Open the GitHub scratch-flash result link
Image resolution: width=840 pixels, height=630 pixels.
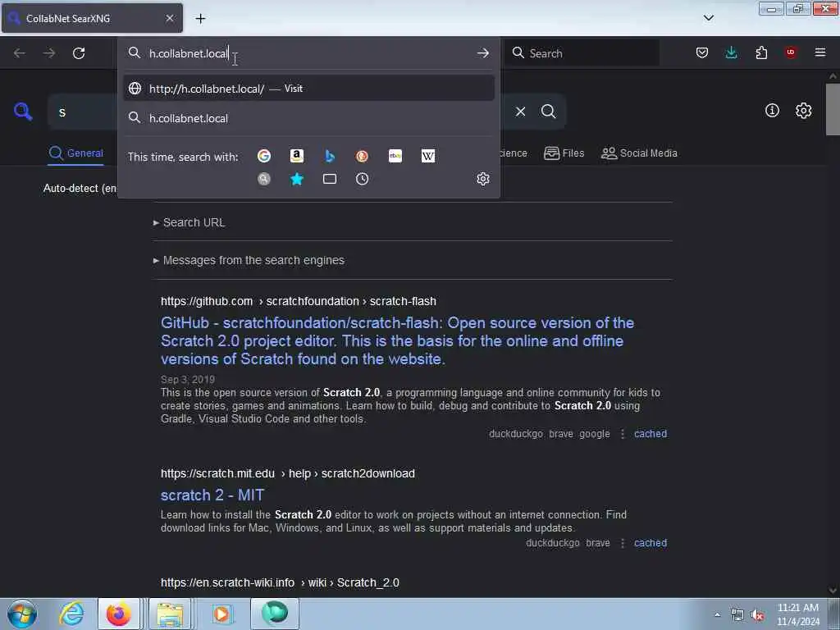[397, 340]
